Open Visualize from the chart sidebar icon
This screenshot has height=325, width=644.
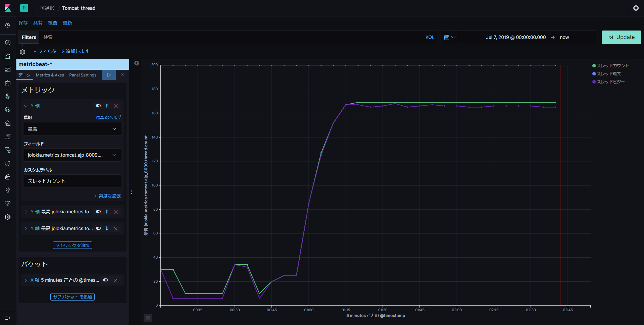[x=8, y=56]
